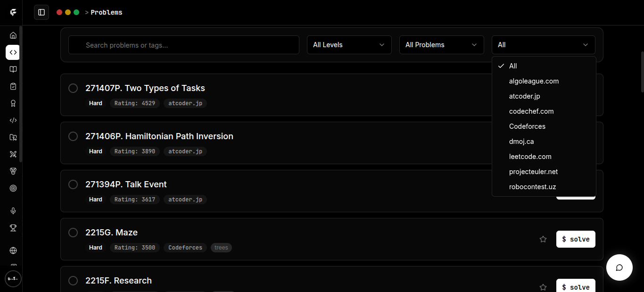The image size is (644, 292).
Task: Open the All Problems dropdown
Action: [x=442, y=45]
